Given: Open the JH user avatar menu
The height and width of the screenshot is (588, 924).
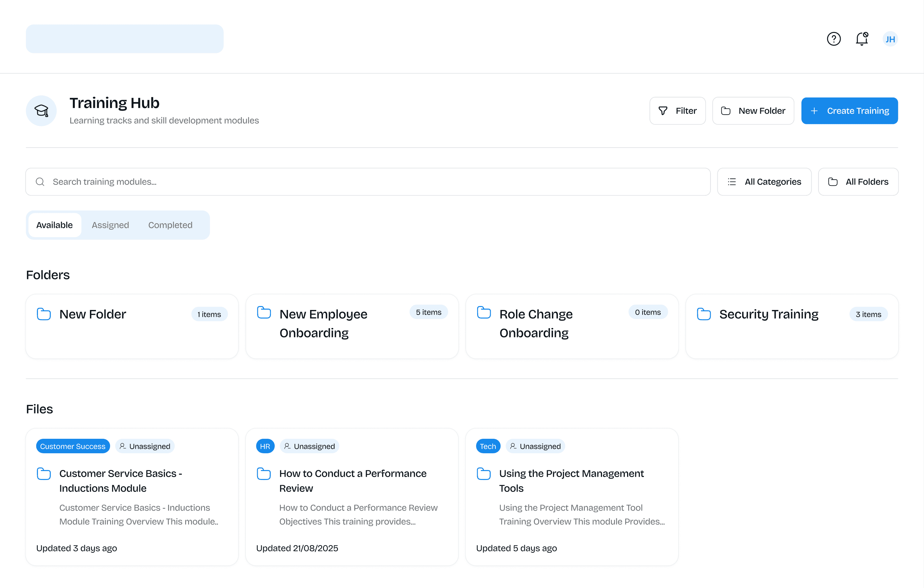Looking at the screenshot, I should pos(890,39).
